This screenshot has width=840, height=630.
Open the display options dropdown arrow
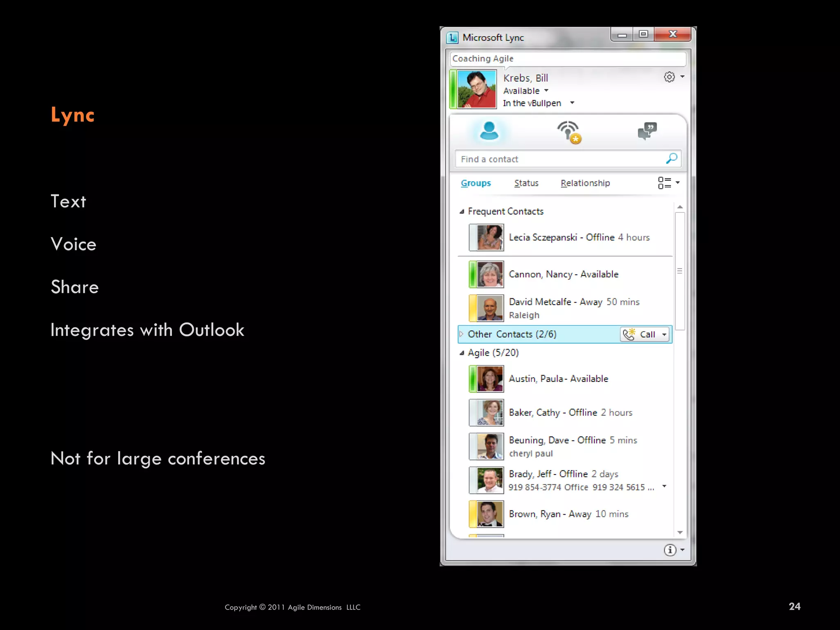678,183
